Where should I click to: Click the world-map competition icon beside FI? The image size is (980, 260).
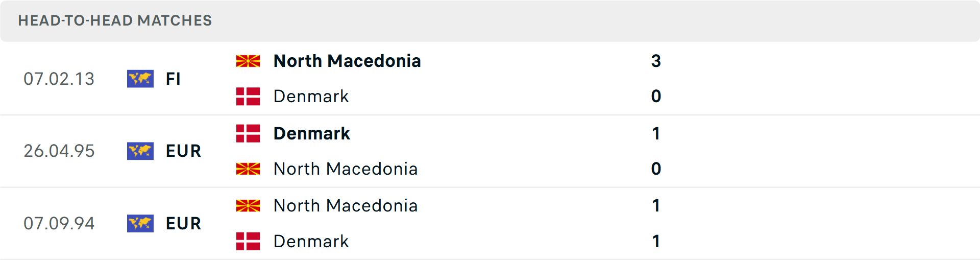coord(140,79)
